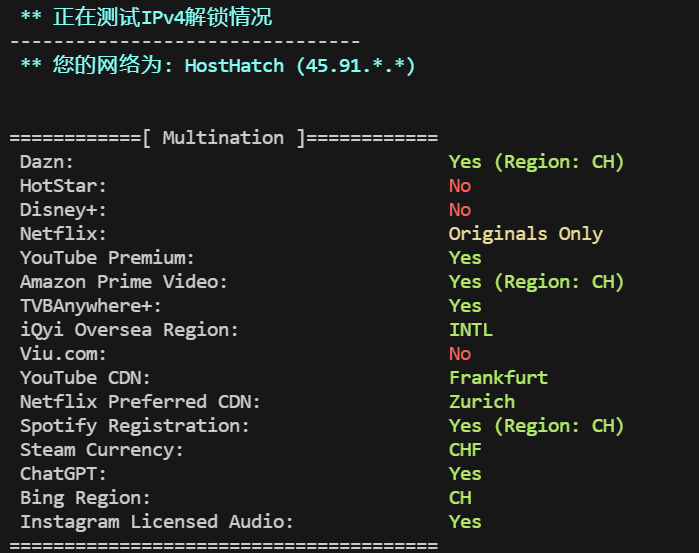Screen dimensions: 699x553
Task: Click the Amazon Prime Video label
Action: [x=123, y=282]
